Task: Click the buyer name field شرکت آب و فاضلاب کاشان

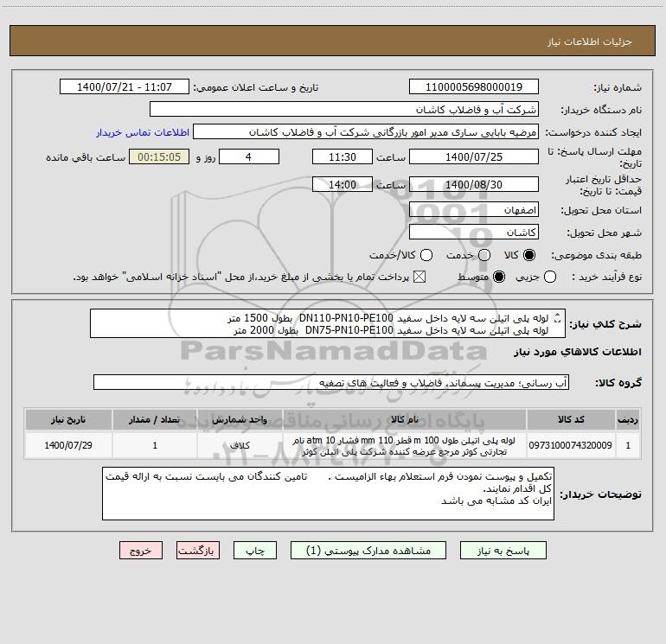Action: click(344, 110)
